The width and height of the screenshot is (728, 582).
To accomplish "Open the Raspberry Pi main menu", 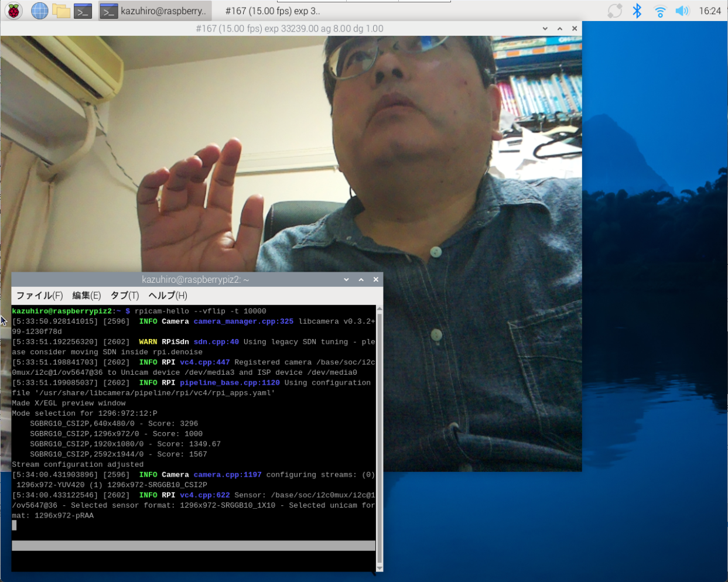I will (x=13, y=11).
